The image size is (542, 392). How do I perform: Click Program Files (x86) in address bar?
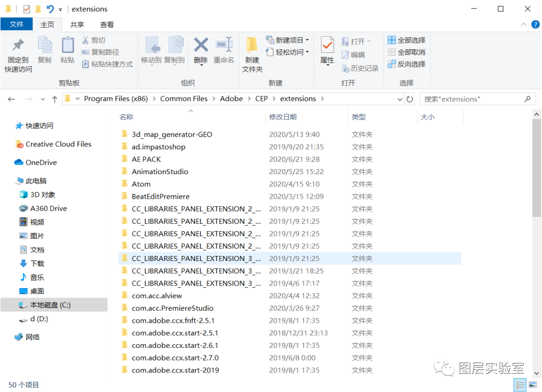pyautogui.click(x=116, y=99)
